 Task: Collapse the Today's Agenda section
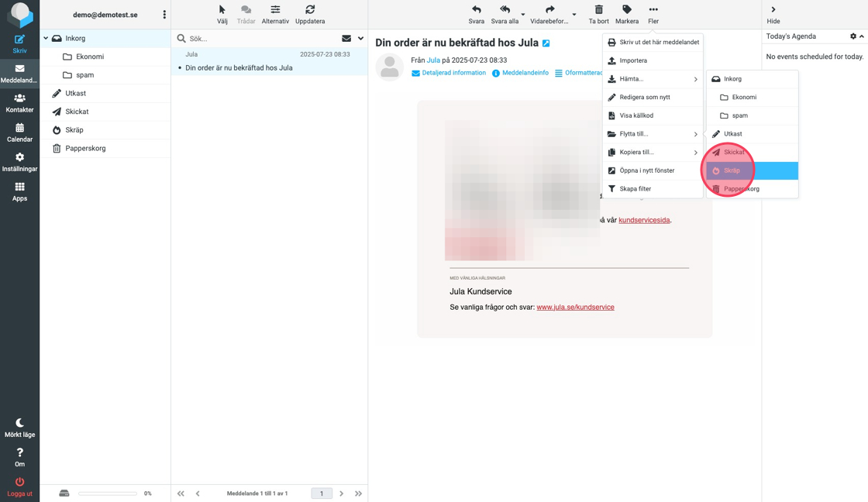click(x=862, y=36)
